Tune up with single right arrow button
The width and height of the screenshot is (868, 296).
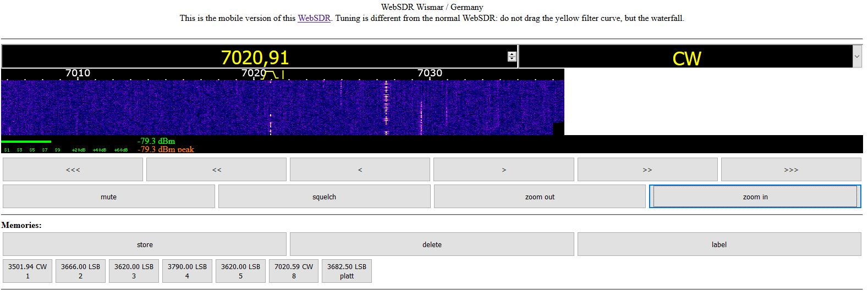[503, 170]
